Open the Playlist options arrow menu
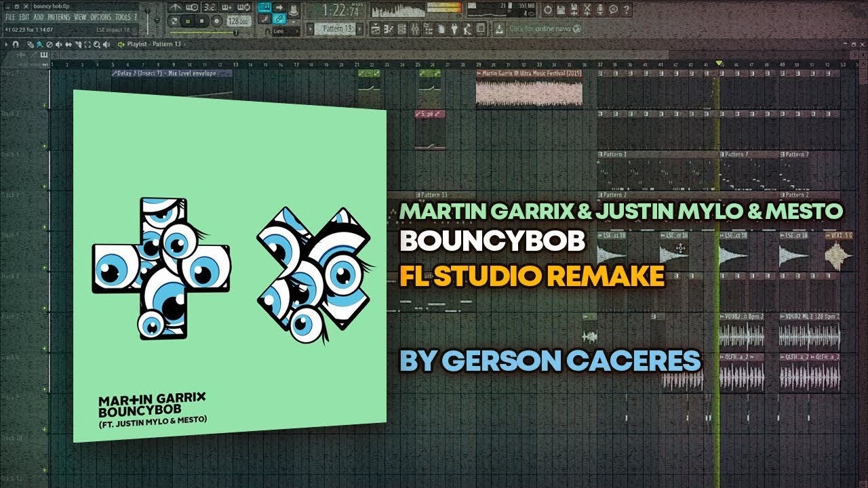Screen dimensions: 868x488 pyautogui.click(x=6, y=44)
